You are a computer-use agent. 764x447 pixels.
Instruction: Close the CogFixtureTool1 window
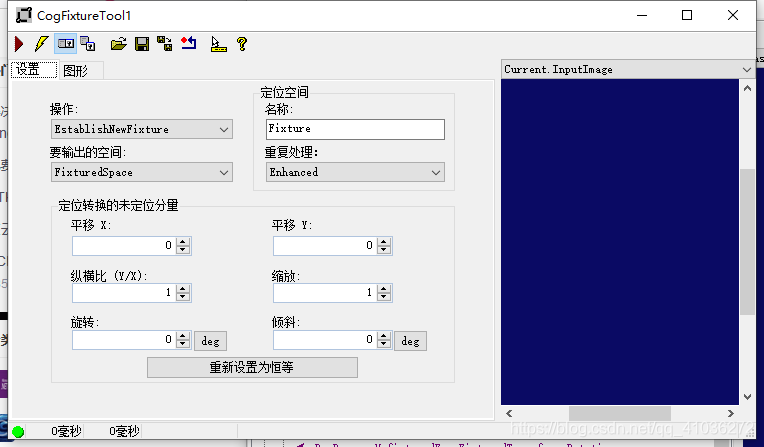click(x=733, y=16)
